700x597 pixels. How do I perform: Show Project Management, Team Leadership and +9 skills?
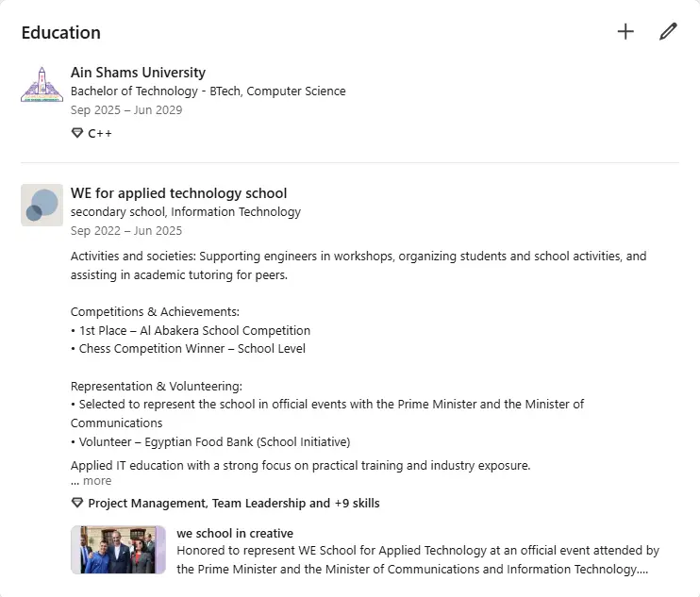(x=233, y=504)
